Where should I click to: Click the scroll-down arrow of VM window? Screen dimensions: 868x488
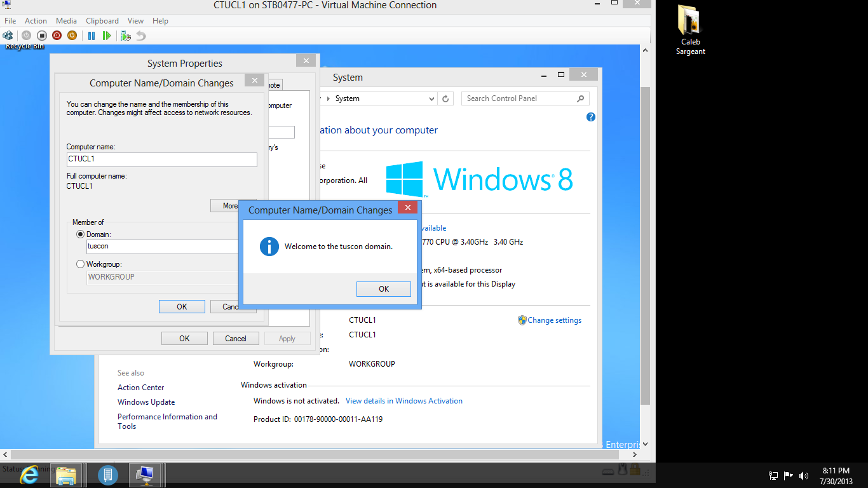coord(645,444)
